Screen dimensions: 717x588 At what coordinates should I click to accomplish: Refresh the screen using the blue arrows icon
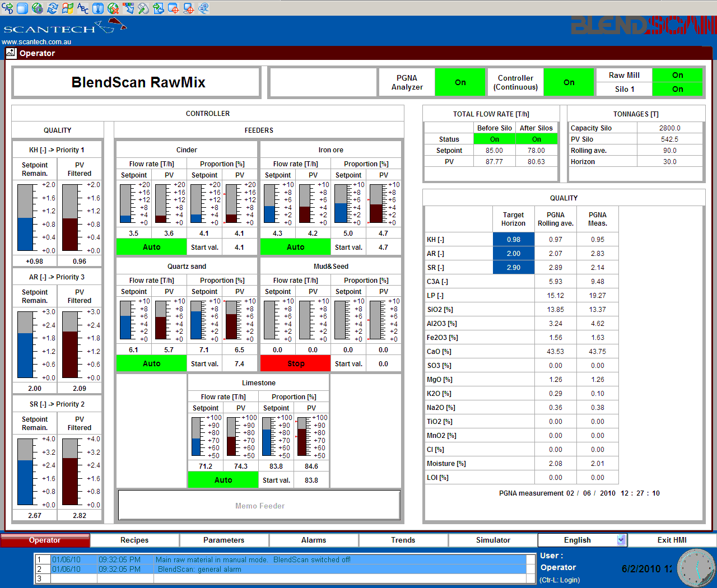tap(53, 8)
